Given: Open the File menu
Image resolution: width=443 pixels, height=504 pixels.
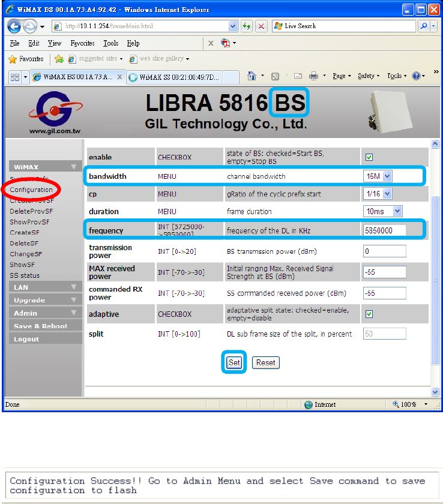Looking at the screenshot, I should pos(14,43).
